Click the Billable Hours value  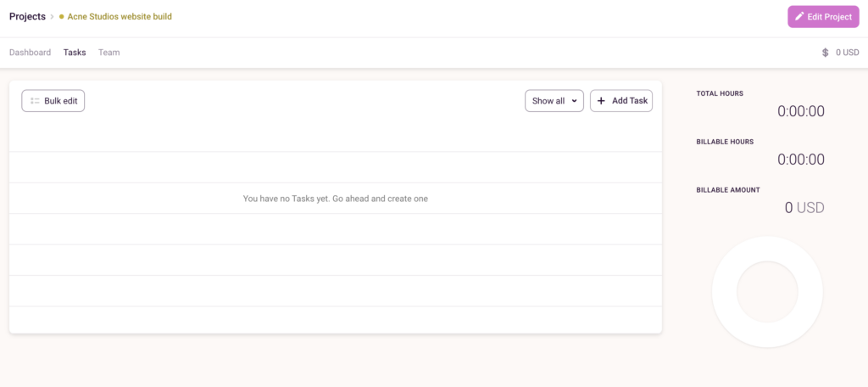(800, 160)
